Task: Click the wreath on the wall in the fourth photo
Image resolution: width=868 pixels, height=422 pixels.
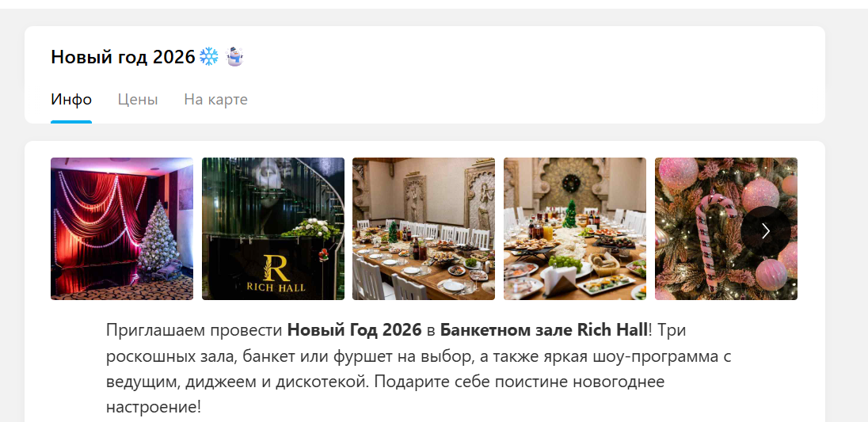Action: click(569, 183)
